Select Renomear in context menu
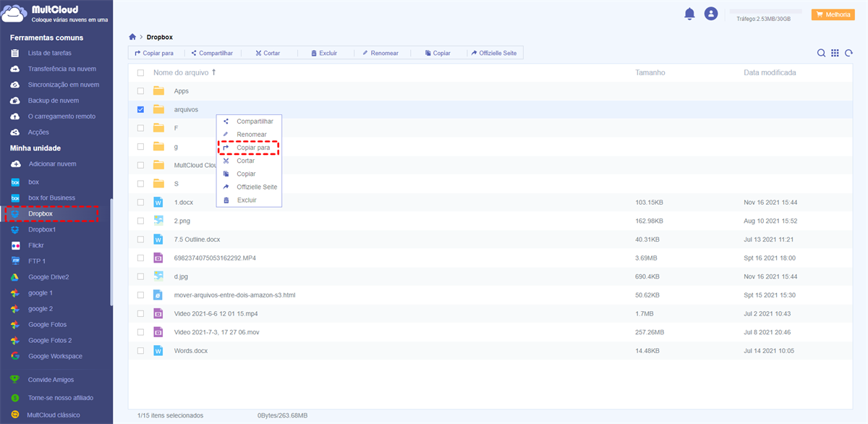 pyautogui.click(x=251, y=135)
